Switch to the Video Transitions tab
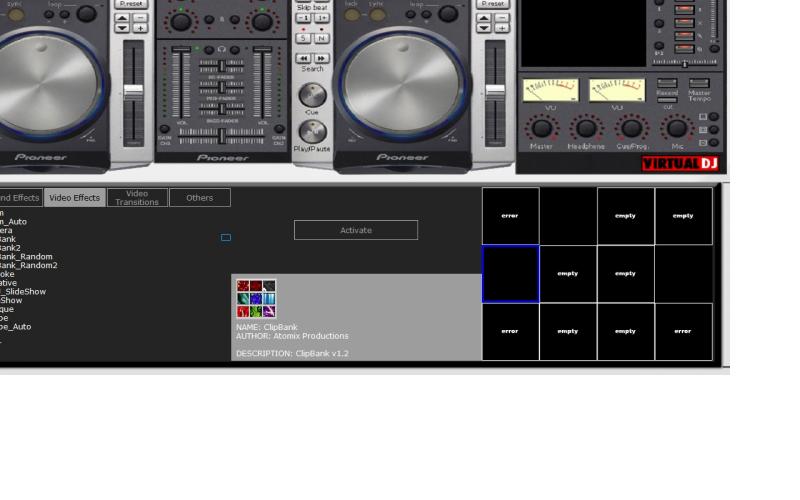Image resolution: width=800 pixels, height=500 pixels. point(137,197)
